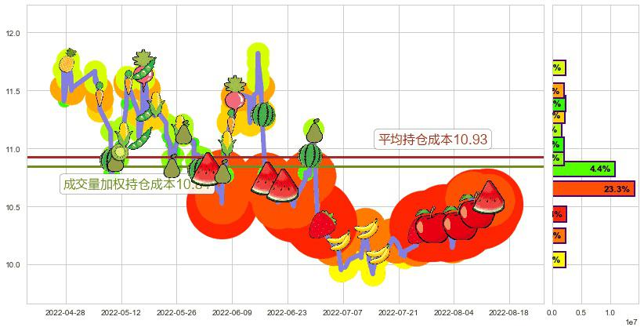The image size is (644, 331).
Task: Select the rightmost watermelon slice icon
Action: click(x=489, y=198)
